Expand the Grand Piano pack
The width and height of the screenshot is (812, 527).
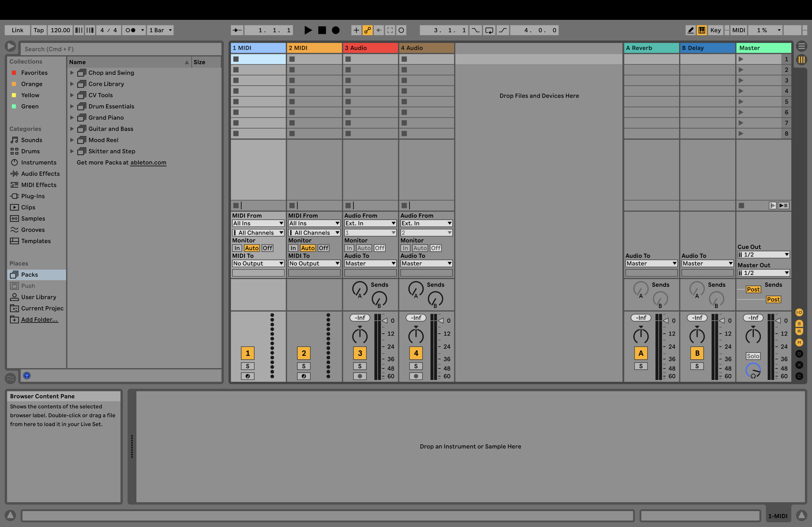(72, 118)
